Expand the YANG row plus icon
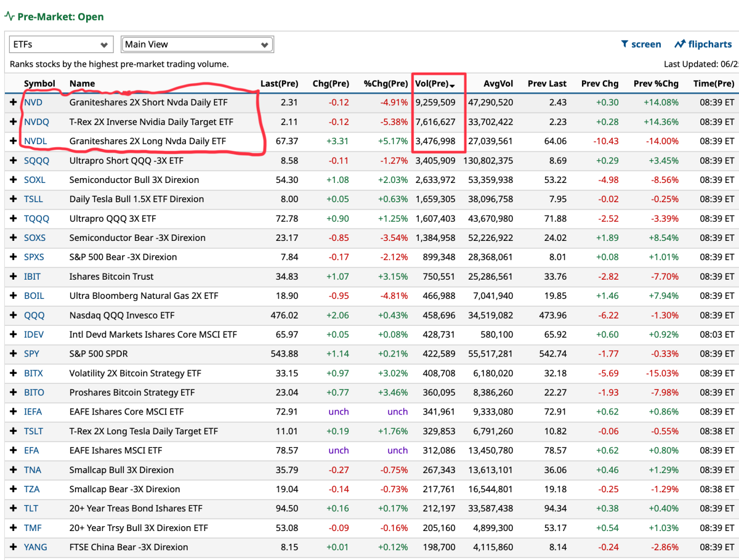Screen dimensions: 739x560 click(x=14, y=547)
